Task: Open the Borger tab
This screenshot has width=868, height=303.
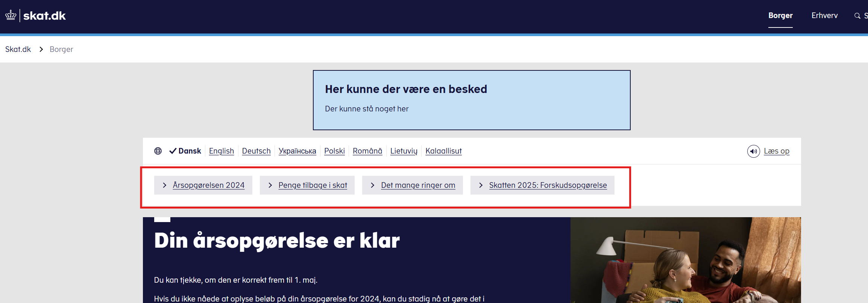Action: tap(780, 15)
